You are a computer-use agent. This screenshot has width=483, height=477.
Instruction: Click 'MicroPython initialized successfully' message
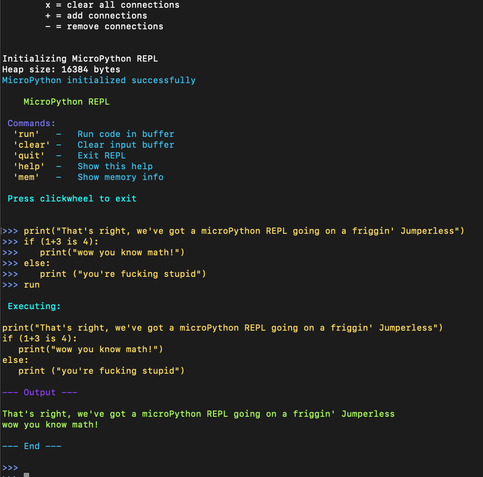tap(99, 80)
